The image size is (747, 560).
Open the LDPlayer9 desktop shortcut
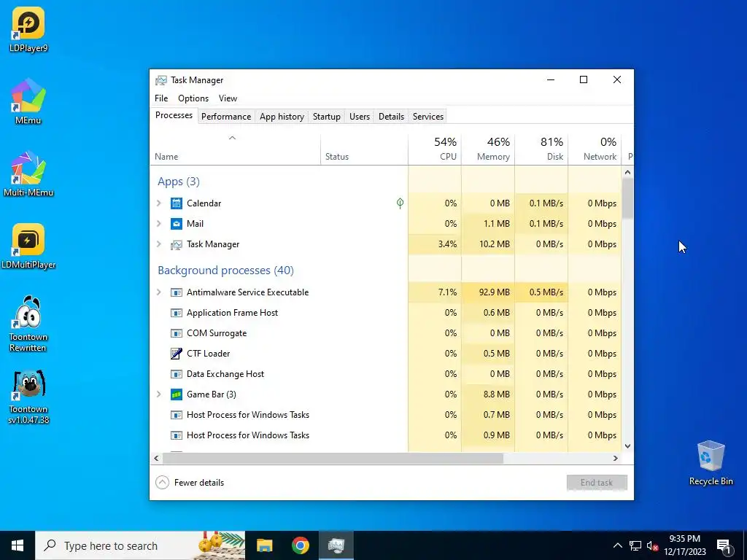point(28,29)
